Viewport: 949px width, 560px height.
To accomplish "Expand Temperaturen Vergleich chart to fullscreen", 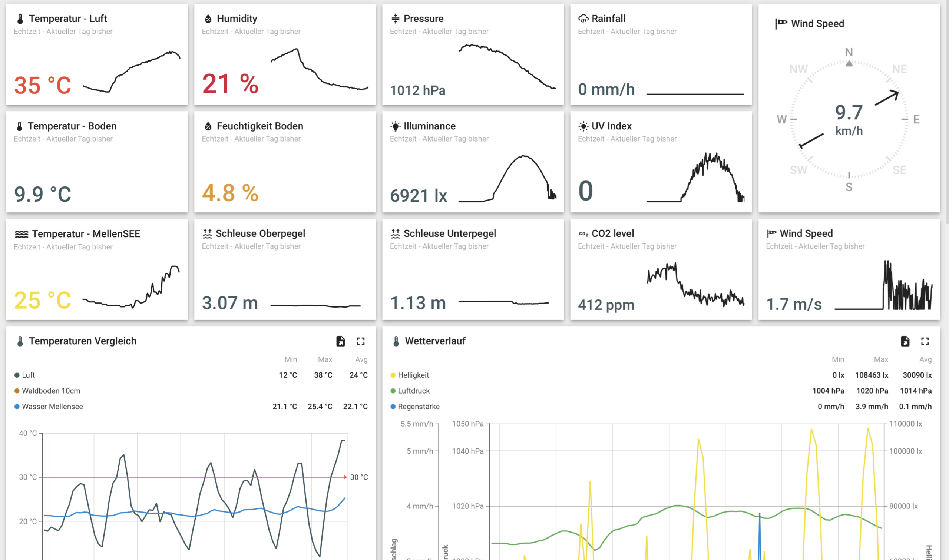I will 360,341.
